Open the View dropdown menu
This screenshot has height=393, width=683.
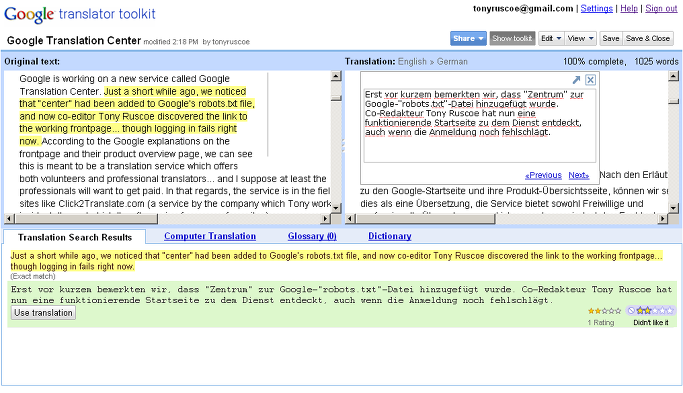pyautogui.click(x=580, y=38)
